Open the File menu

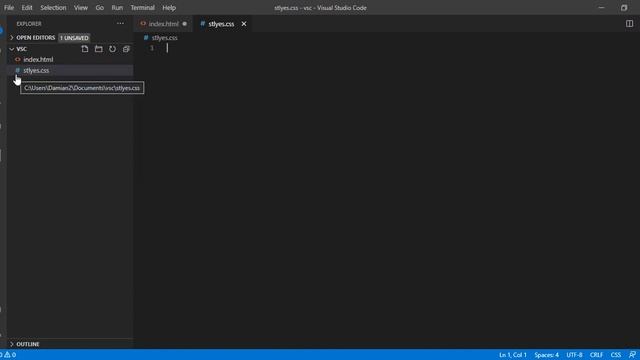point(9,8)
